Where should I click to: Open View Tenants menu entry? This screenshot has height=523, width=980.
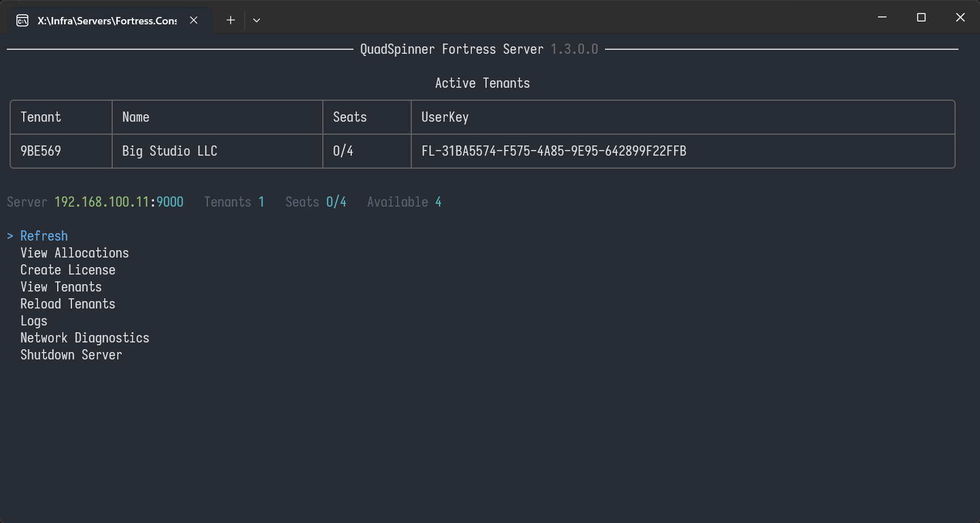pos(61,287)
